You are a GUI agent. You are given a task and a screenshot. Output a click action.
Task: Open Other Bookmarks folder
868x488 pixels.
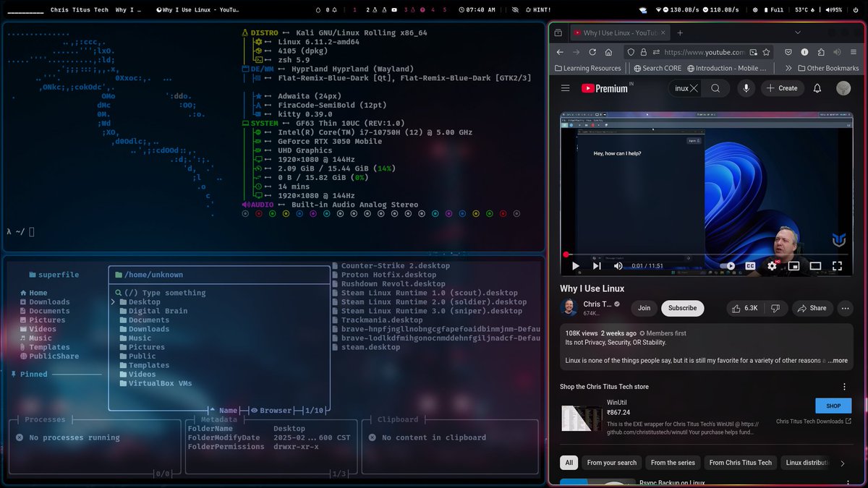pyautogui.click(x=828, y=68)
